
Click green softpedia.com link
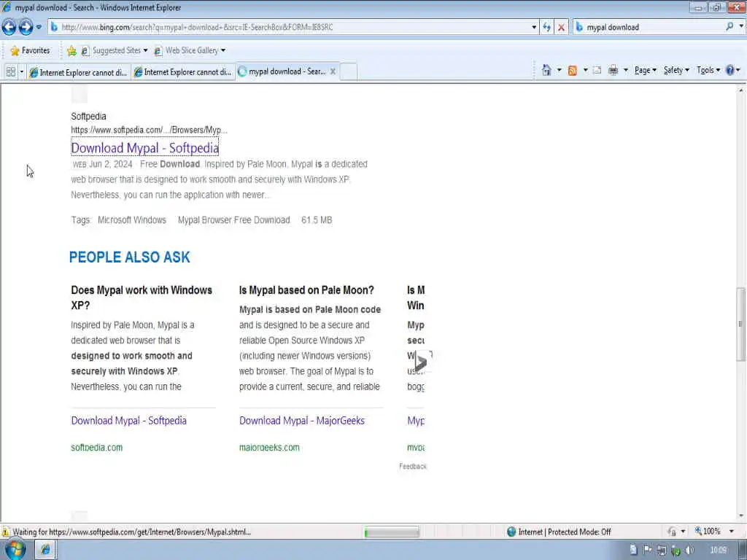97,447
